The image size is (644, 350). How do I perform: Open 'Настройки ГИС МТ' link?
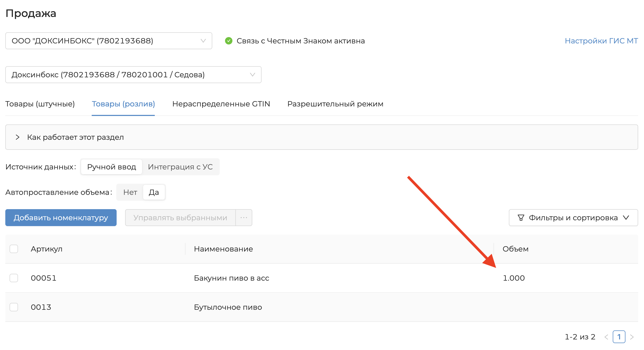[601, 41]
